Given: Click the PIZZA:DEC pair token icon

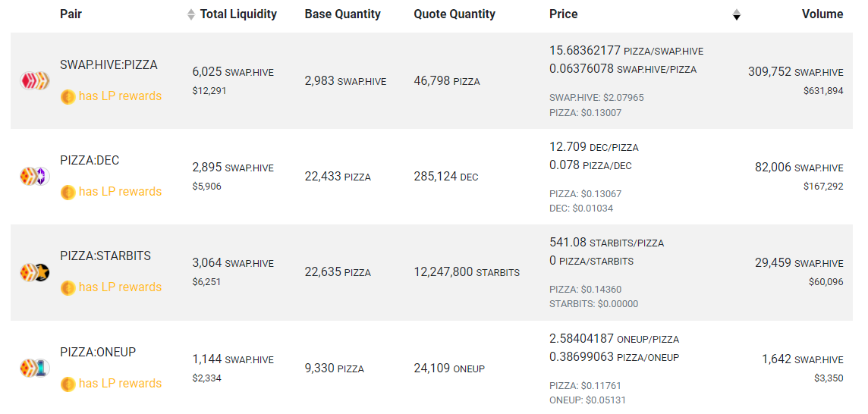Looking at the screenshot, I should [x=35, y=177].
